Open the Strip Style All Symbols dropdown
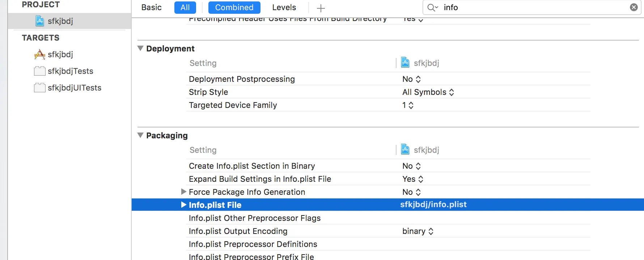The image size is (644, 260). 428,92
